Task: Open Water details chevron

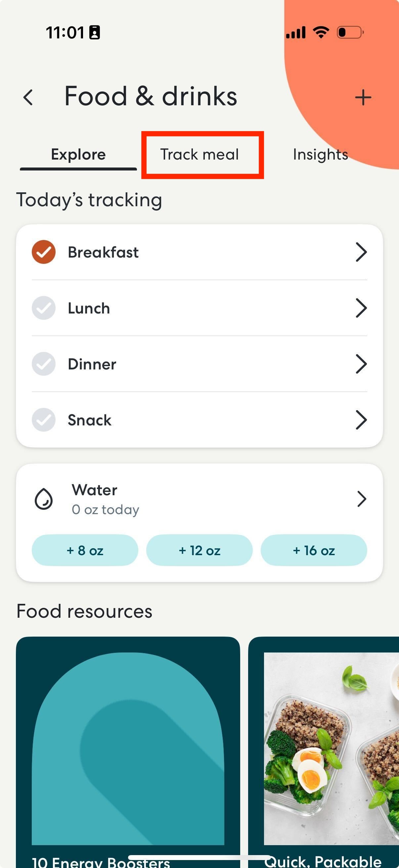Action: point(362,499)
